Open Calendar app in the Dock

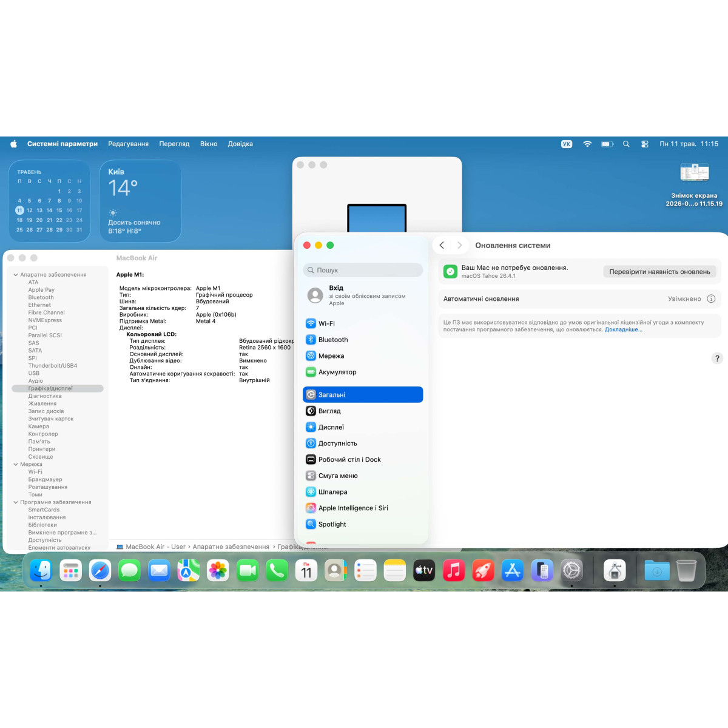(306, 570)
